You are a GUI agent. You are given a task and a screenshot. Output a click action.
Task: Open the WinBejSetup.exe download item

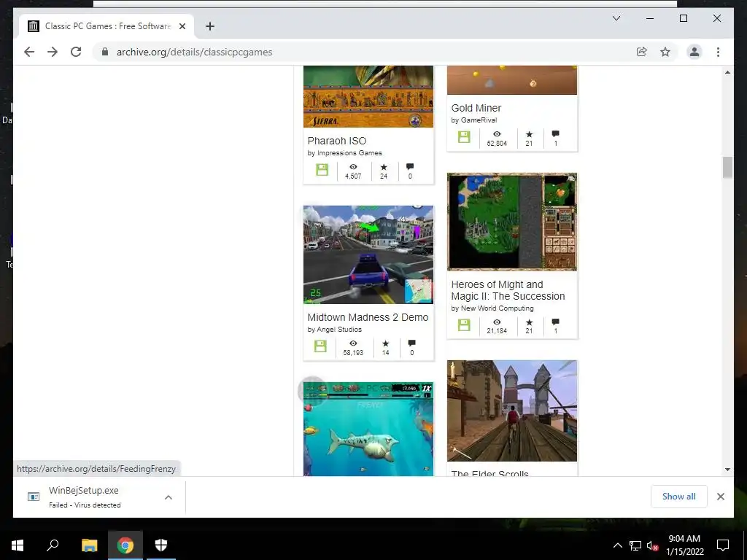[x=85, y=497]
